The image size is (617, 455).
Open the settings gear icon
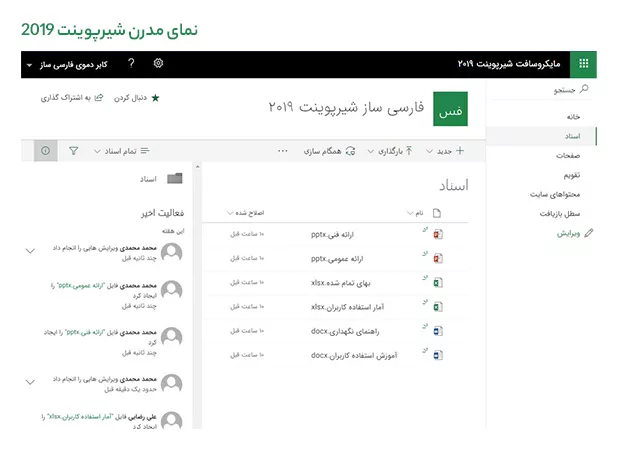pyautogui.click(x=158, y=63)
